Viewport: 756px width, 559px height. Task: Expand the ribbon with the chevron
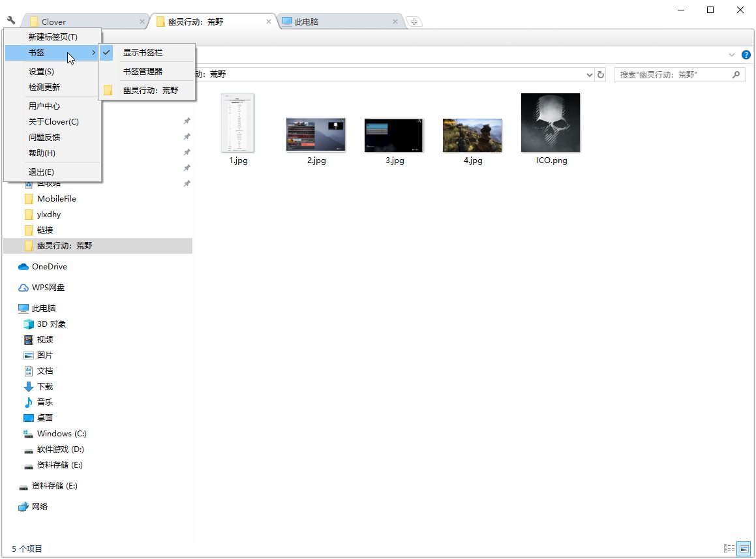point(731,55)
